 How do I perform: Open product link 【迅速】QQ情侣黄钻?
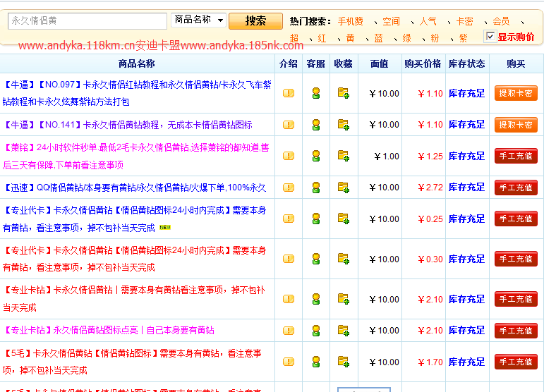[x=135, y=188]
